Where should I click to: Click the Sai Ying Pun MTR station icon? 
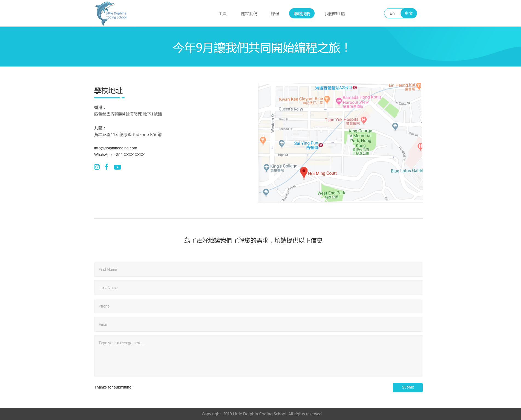point(321,145)
